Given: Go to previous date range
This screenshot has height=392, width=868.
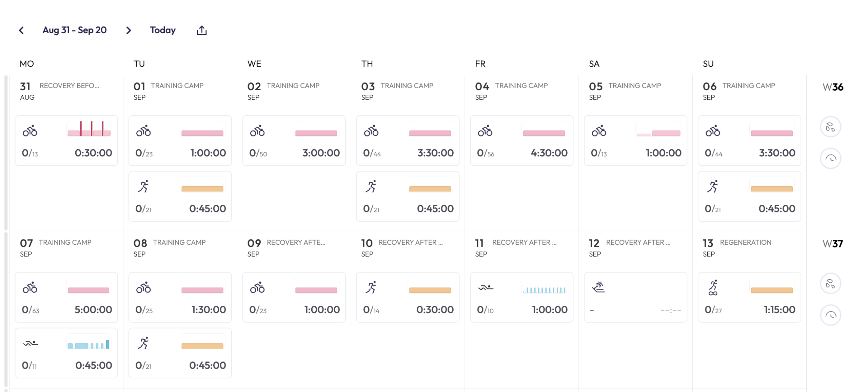Looking at the screenshot, I should (x=21, y=31).
